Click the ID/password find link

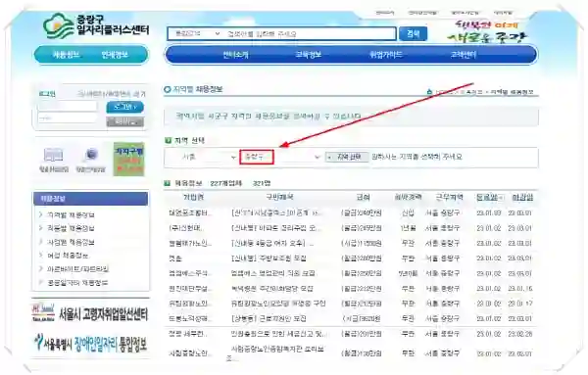pos(112,94)
